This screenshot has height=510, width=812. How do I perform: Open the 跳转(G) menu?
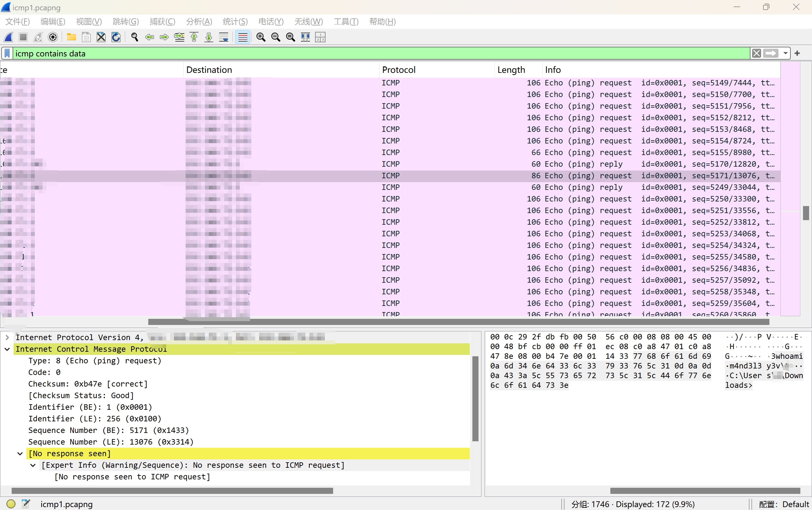pos(126,22)
